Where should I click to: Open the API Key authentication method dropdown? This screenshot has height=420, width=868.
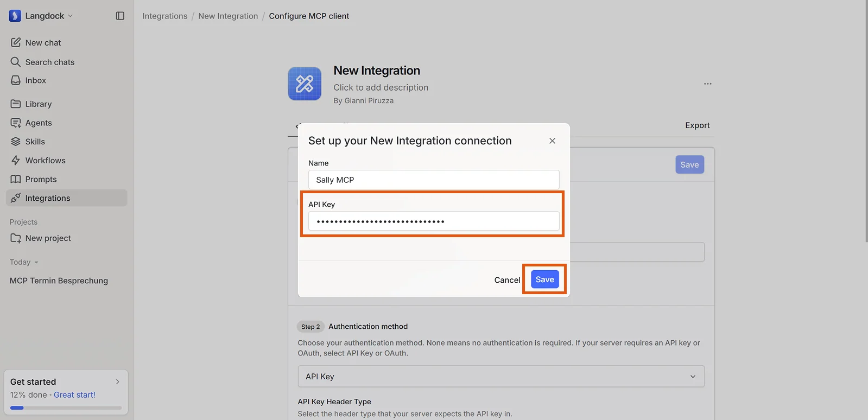tap(501, 377)
